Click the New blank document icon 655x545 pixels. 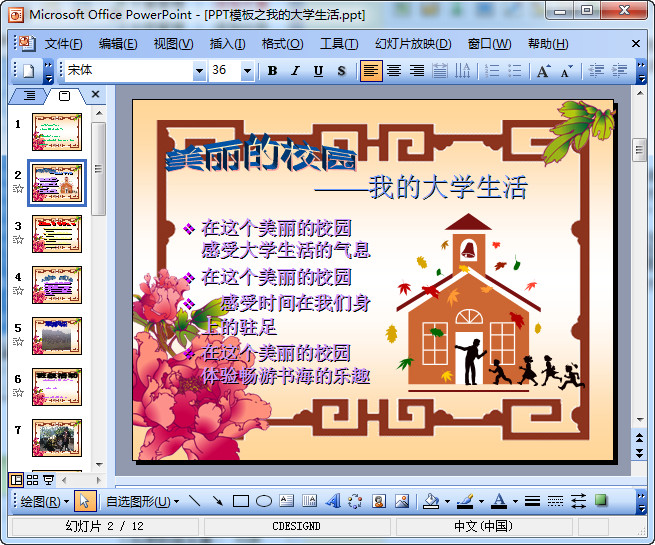pos(28,71)
